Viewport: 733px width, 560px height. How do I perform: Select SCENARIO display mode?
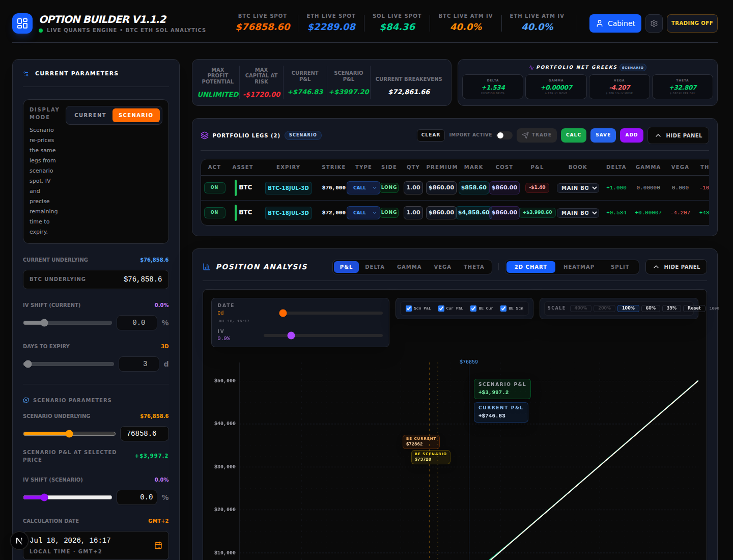coord(136,116)
